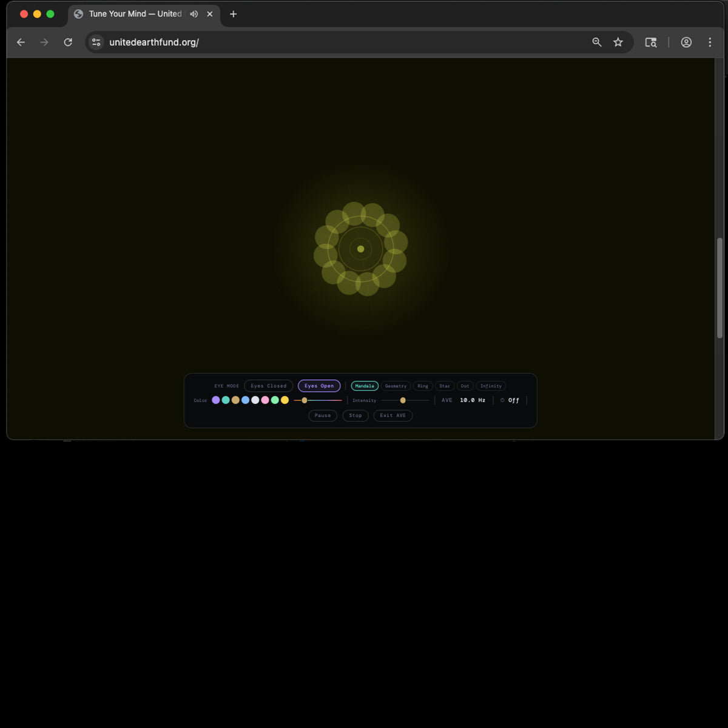Click the zoom magnifier icon in address bar
Image resolution: width=728 pixels, height=728 pixels.
[597, 42]
